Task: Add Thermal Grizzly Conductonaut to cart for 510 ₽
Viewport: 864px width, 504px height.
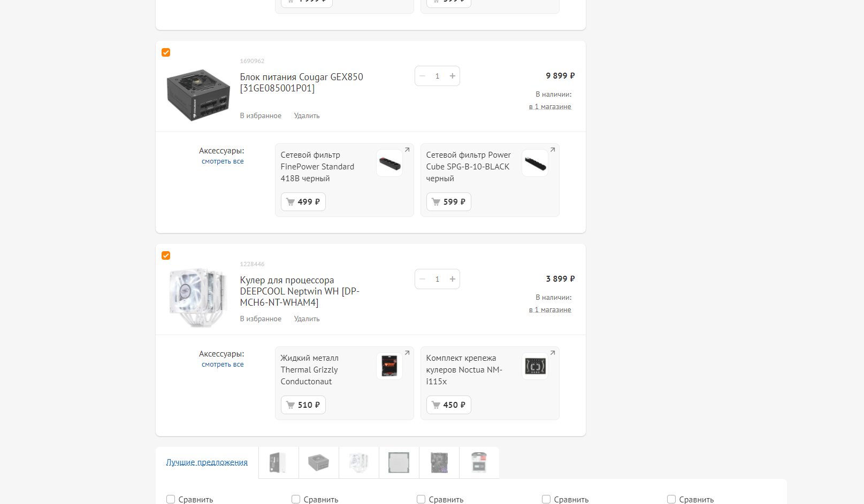Action: 303,405
